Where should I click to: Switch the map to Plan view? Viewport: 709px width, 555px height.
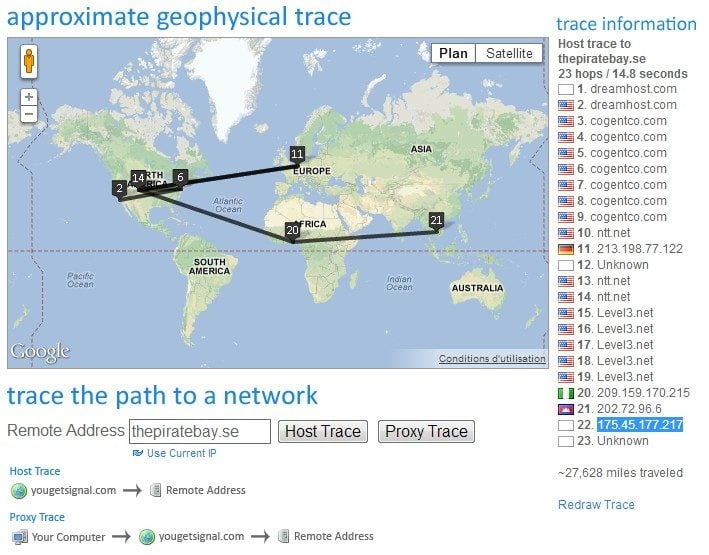[453, 53]
